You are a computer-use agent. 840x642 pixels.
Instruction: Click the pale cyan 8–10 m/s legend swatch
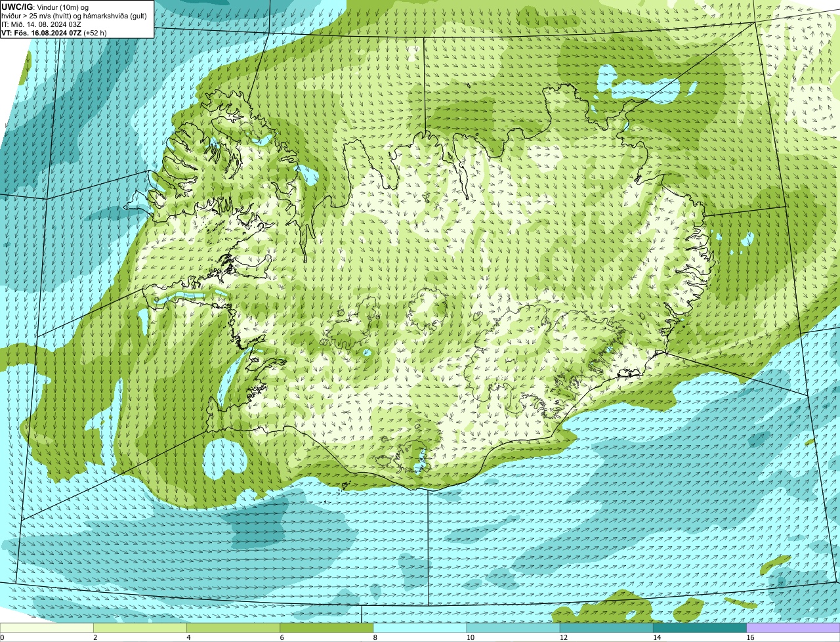tap(421, 628)
